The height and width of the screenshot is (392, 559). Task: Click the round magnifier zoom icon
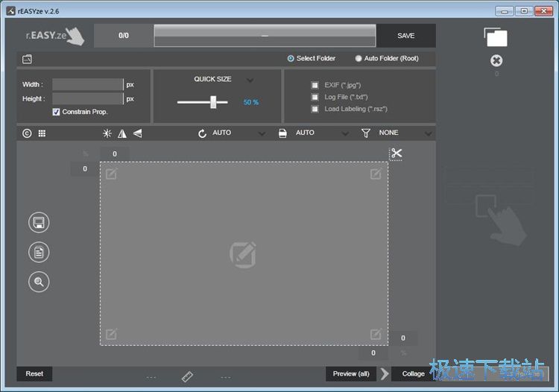coord(39,282)
